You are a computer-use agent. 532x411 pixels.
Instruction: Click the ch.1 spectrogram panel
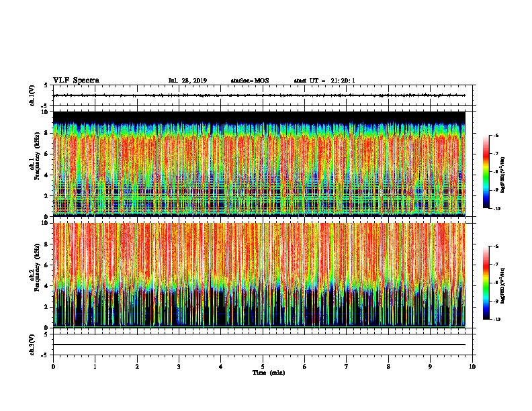coord(259,164)
